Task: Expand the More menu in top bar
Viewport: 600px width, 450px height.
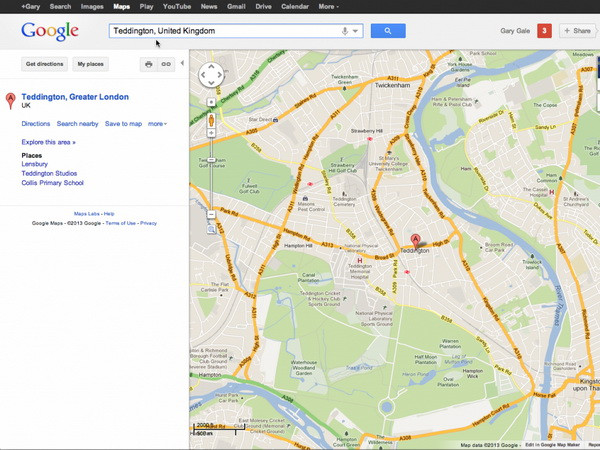Action: click(x=328, y=7)
